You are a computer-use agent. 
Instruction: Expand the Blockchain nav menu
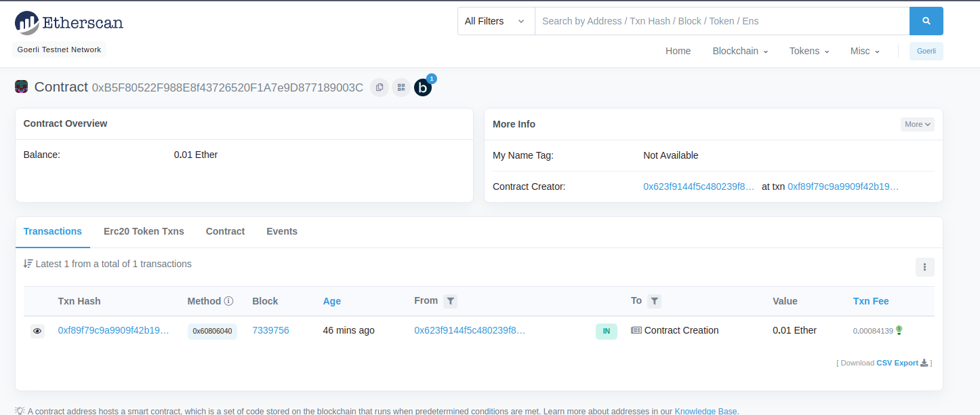(740, 51)
